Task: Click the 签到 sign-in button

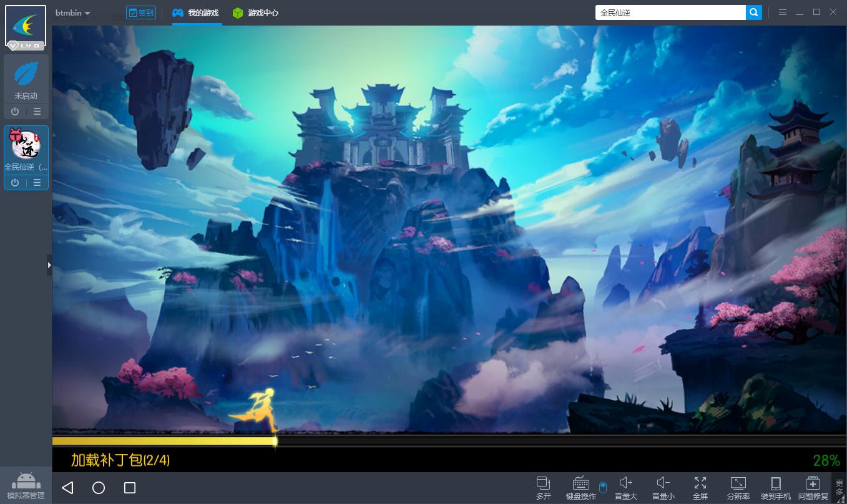Action: pyautogui.click(x=141, y=12)
